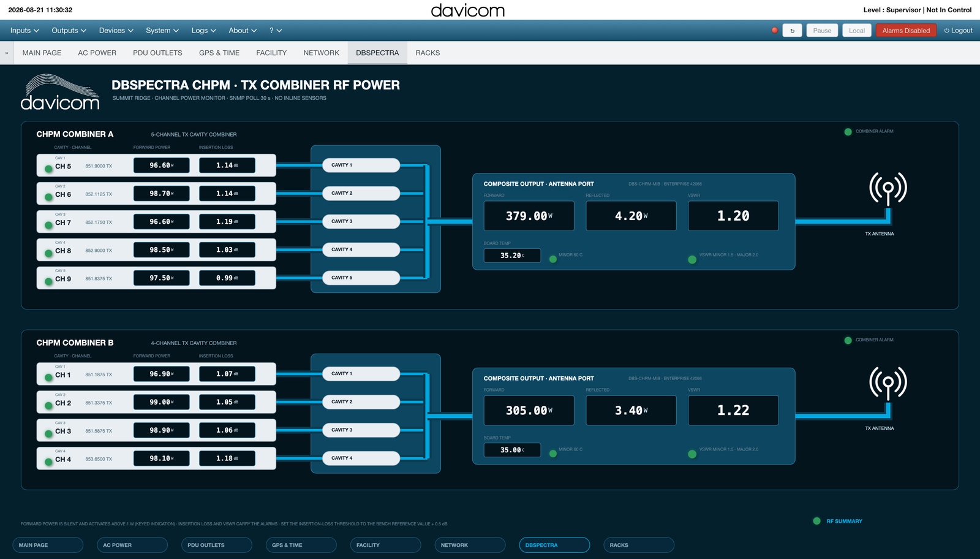Click the refresh button in top toolbar

[793, 31]
